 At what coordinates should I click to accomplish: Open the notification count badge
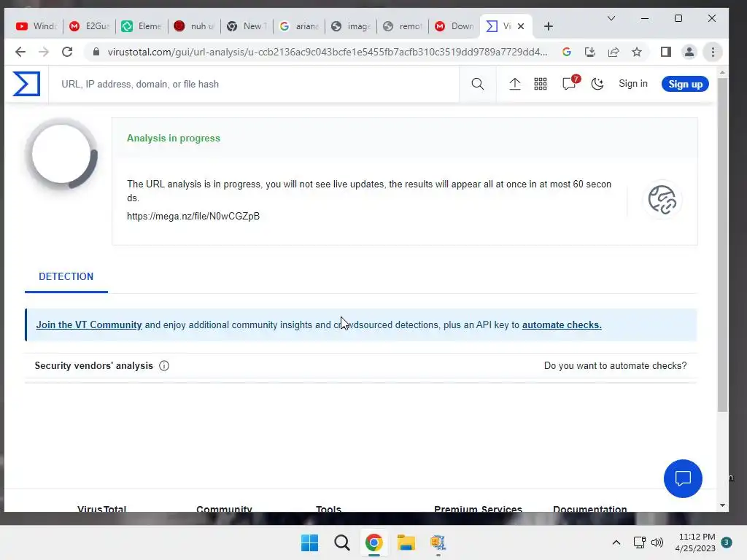click(727, 542)
